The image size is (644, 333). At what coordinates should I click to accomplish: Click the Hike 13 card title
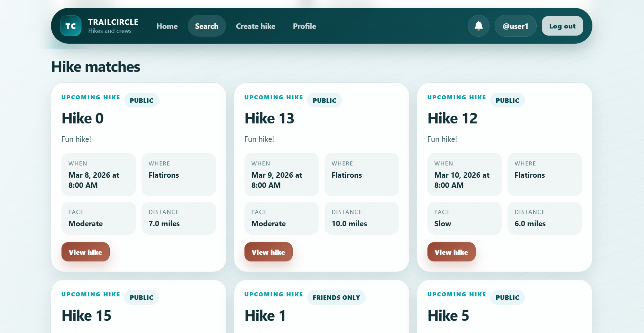tap(269, 118)
